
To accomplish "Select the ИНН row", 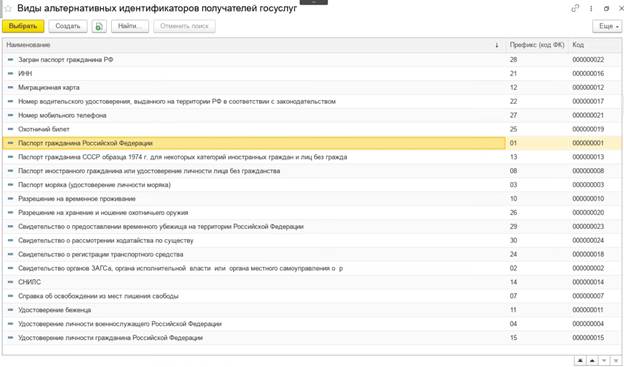I will click(312, 74).
